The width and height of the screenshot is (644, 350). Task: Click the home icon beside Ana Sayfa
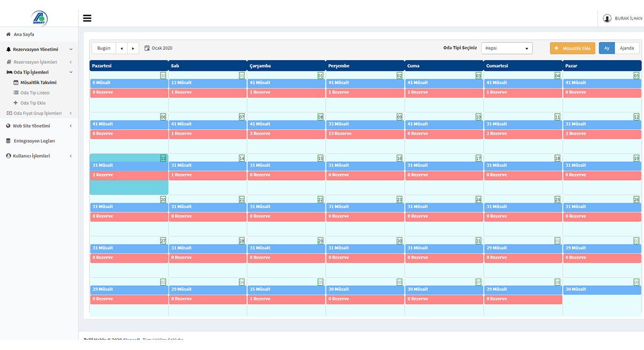[x=9, y=34]
